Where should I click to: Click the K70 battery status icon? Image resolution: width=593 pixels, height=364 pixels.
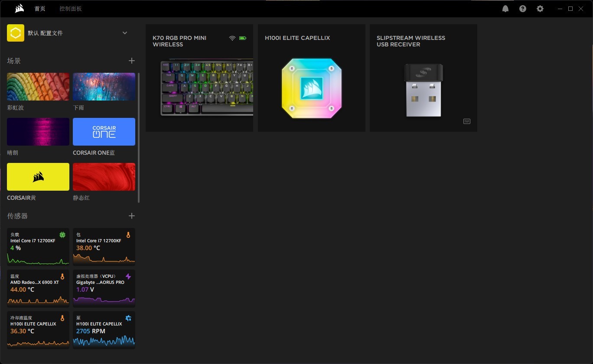(x=243, y=38)
